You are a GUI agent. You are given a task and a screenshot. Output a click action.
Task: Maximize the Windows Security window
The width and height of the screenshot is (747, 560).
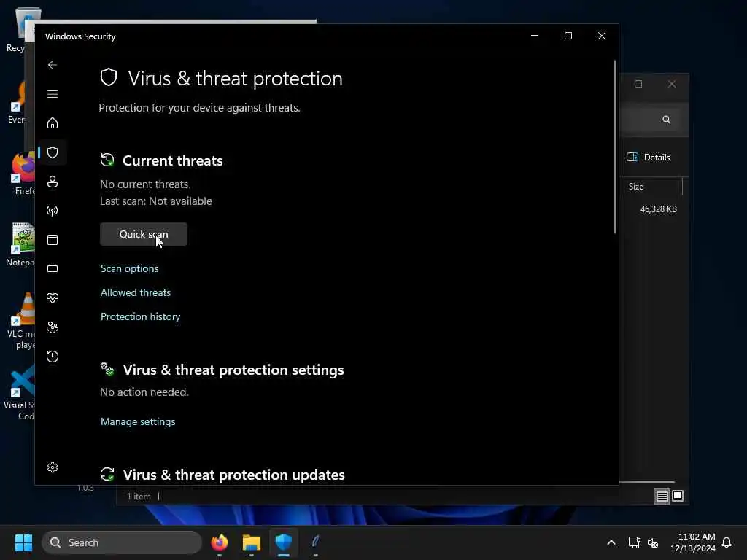click(x=568, y=36)
